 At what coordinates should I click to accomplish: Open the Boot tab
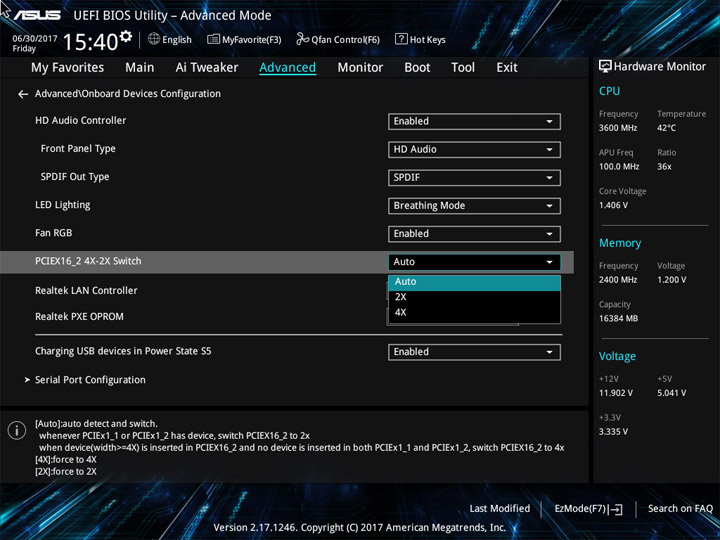pos(417,68)
